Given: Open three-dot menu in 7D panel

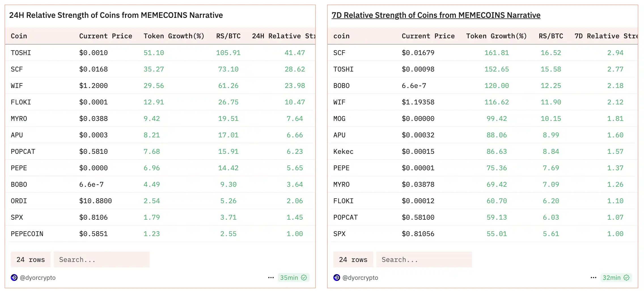Looking at the screenshot, I should click(594, 278).
